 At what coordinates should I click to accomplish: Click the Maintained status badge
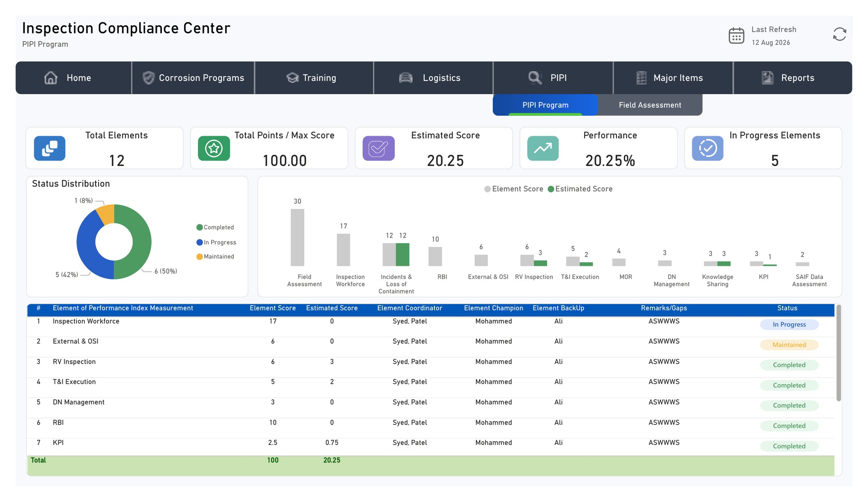789,345
